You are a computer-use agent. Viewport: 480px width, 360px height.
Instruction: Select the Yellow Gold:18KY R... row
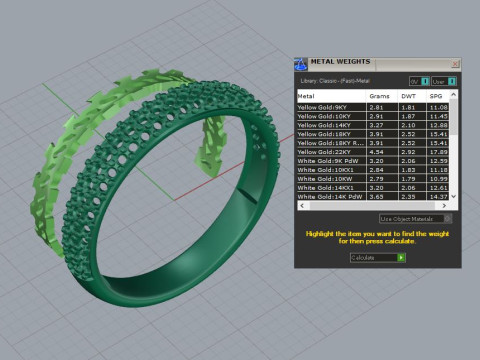(373, 143)
